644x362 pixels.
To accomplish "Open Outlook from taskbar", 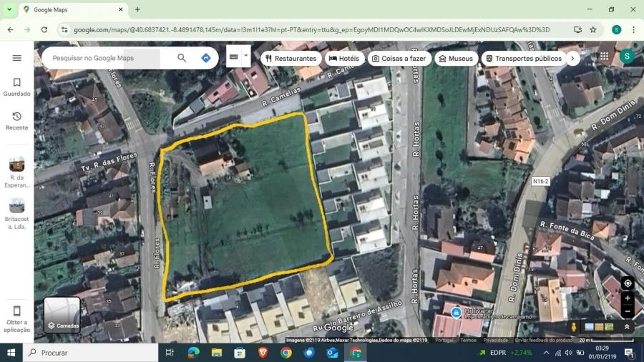I will click(x=332, y=353).
